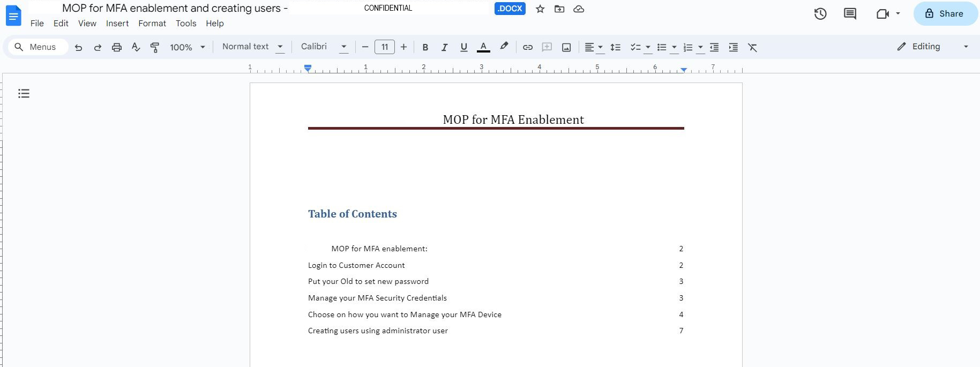Toggle bold formatting
The image size is (980, 367).
pyautogui.click(x=425, y=47)
